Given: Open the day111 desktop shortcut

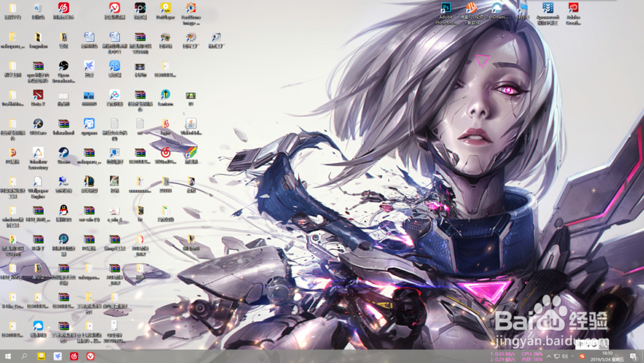Looking at the screenshot, I should coord(522,11).
